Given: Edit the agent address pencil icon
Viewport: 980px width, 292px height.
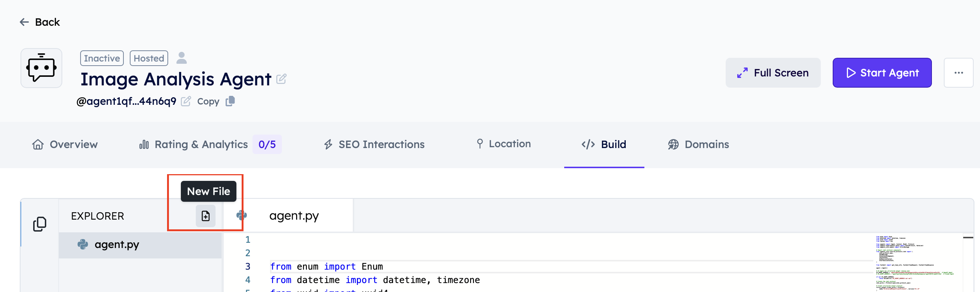Looking at the screenshot, I should (x=186, y=101).
